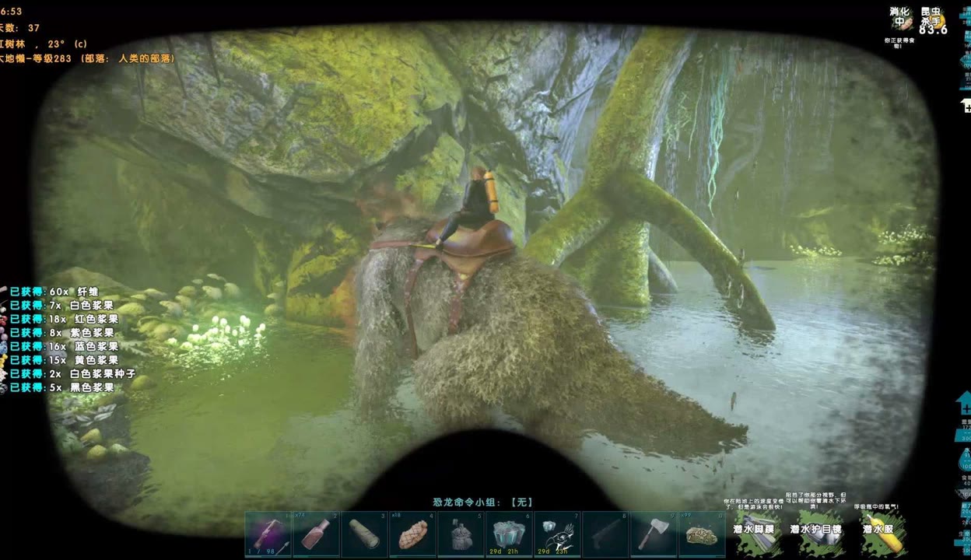
Task: Click the 已获得: 8x 紫色浆果 notification
Action: 62,333
